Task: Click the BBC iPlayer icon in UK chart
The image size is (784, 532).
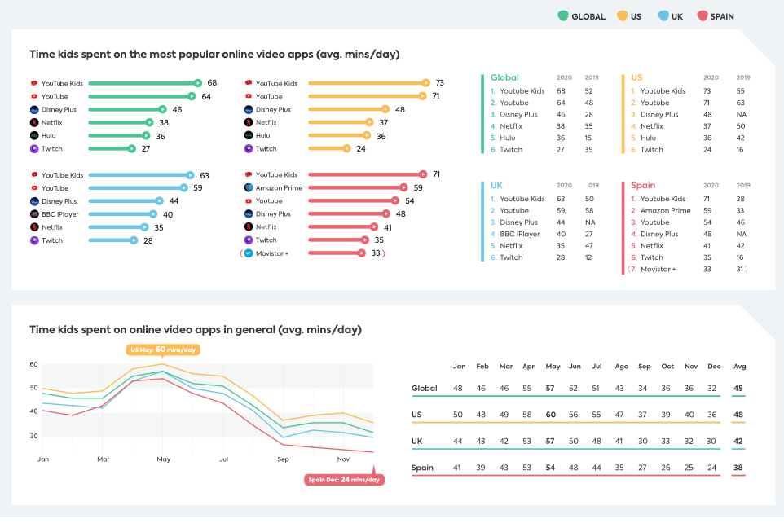Action: (x=33, y=214)
